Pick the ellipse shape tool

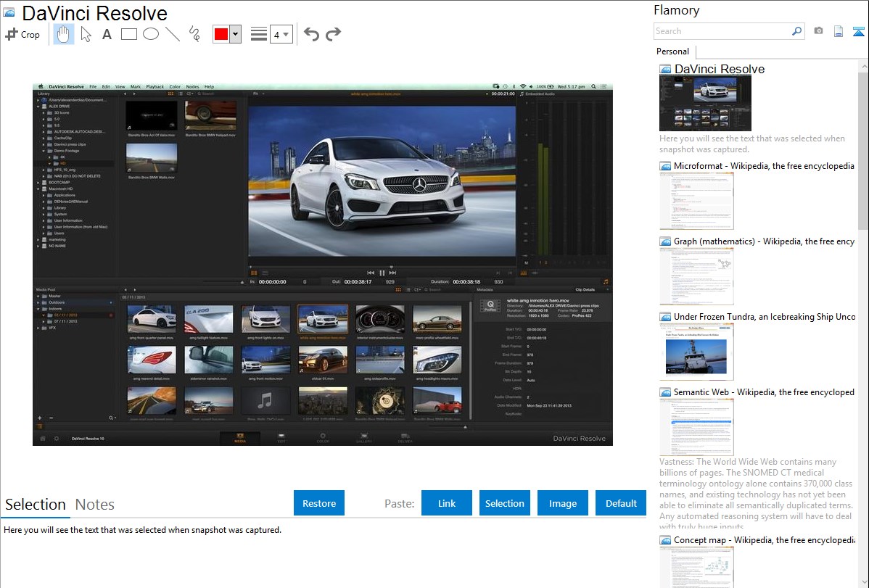(151, 34)
